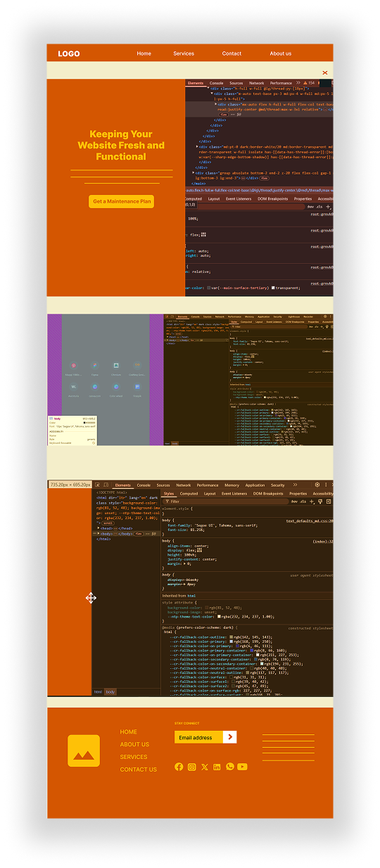Click the Get a Maintenance Plan button
Viewport: 380px width, 868px height.
point(121,201)
